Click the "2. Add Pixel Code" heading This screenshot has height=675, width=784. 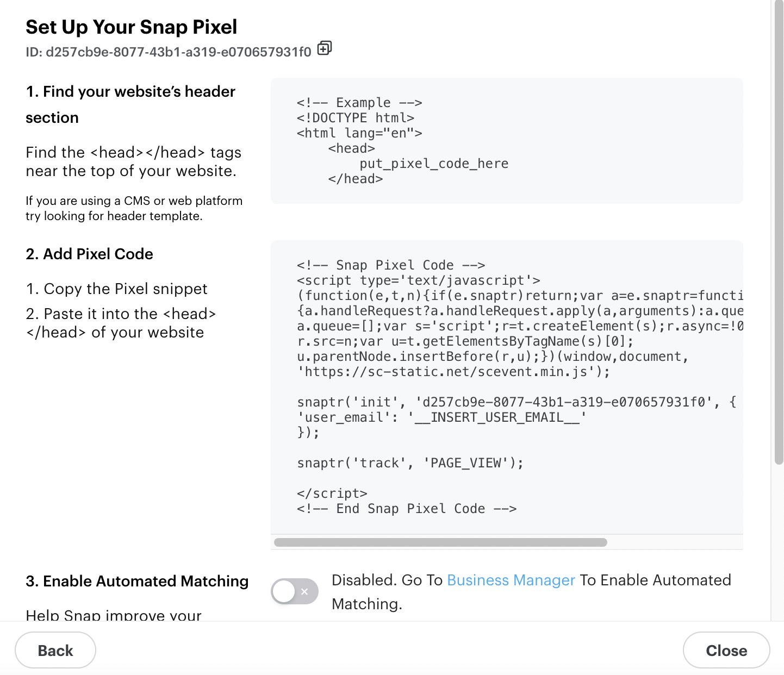pos(90,254)
